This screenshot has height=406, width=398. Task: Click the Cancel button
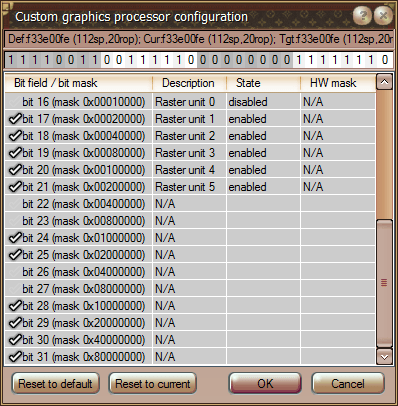348,383
